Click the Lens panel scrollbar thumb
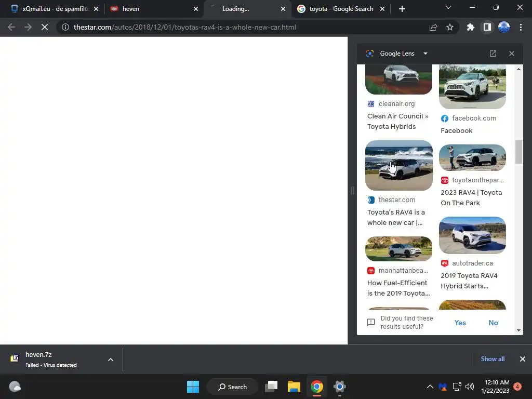Screen dimensions: 532x399 click(x=519, y=152)
